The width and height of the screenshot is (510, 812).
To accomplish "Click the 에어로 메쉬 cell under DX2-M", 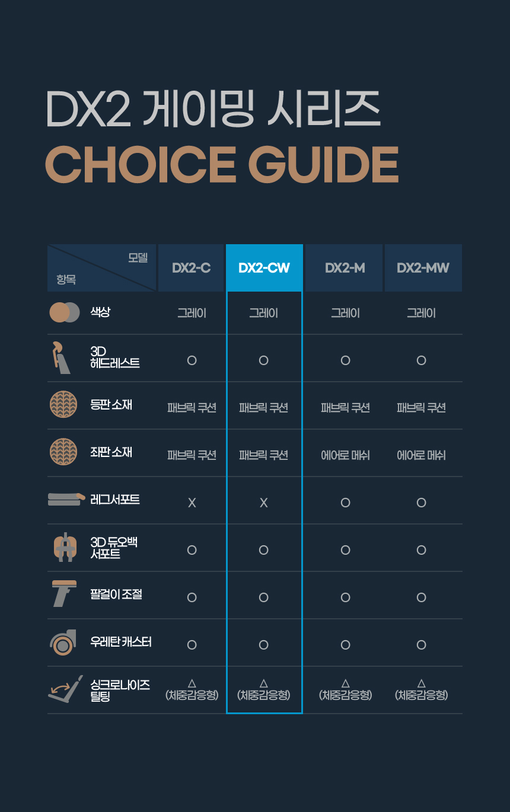I will click(345, 456).
